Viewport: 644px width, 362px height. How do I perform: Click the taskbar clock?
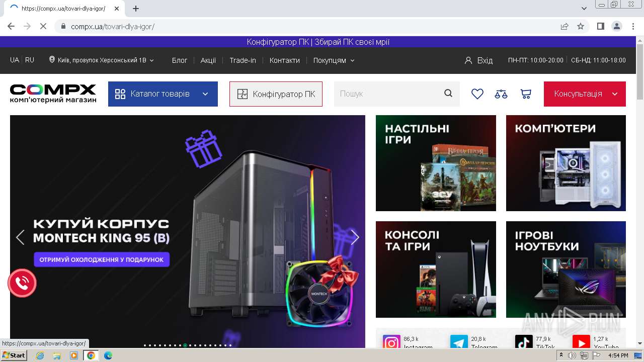(x=618, y=355)
